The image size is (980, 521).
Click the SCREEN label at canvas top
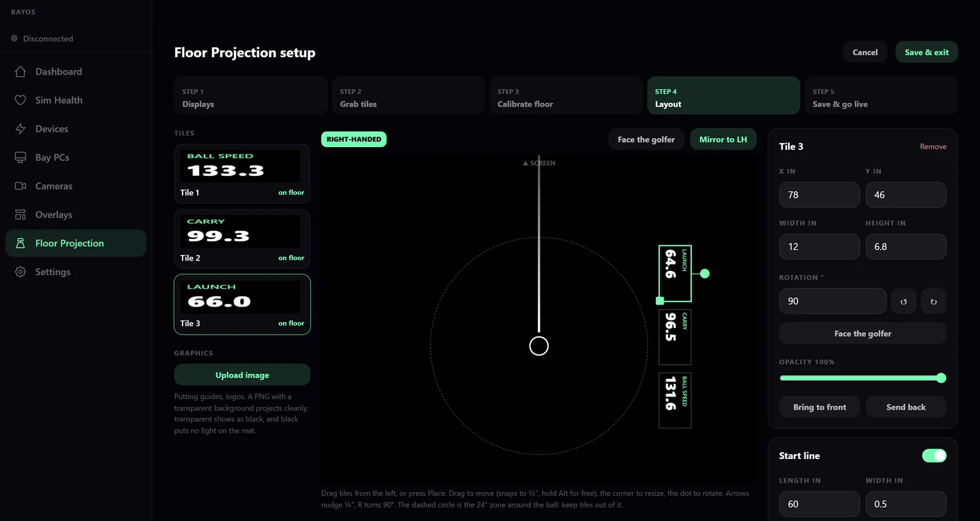pos(539,163)
